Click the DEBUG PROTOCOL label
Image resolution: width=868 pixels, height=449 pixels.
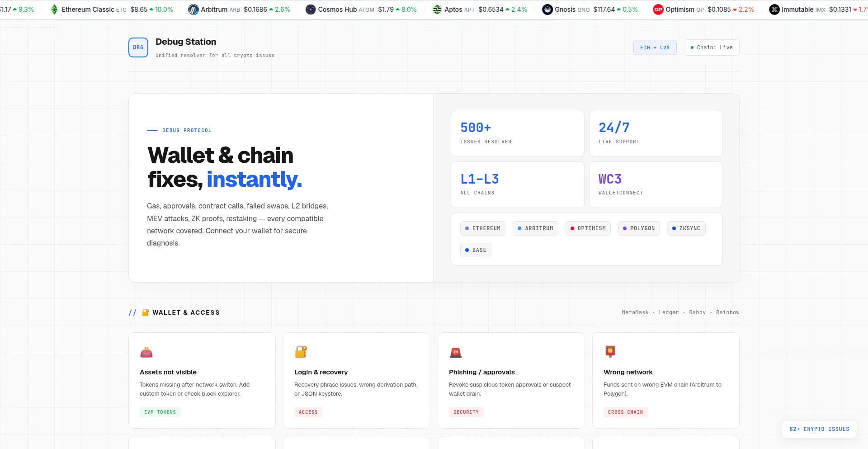(x=187, y=130)
